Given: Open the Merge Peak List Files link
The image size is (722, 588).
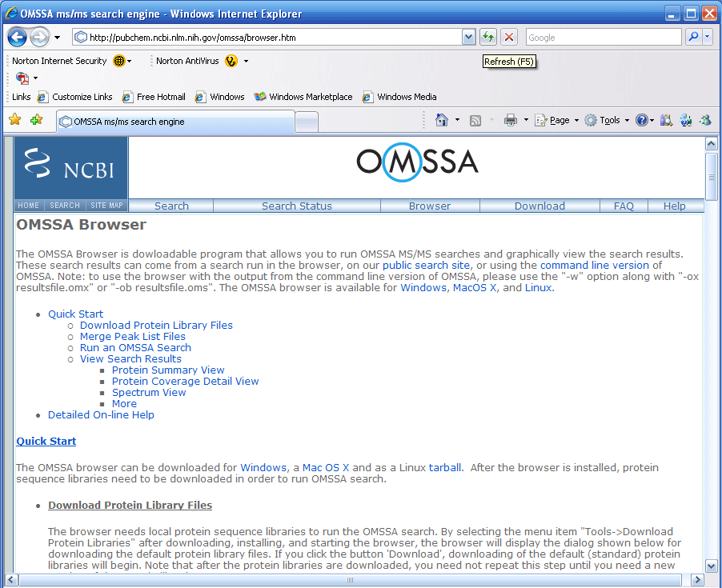Looking at the screenshot, I should (x=133, y=336).
